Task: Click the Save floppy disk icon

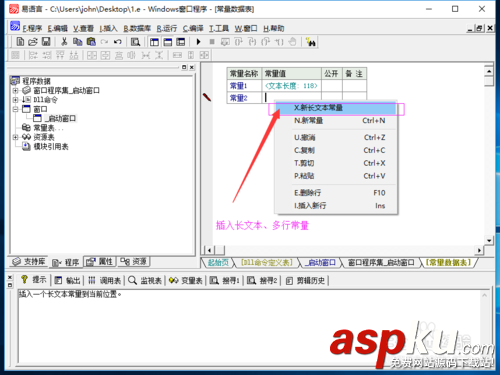Action: tap(46, 42)
